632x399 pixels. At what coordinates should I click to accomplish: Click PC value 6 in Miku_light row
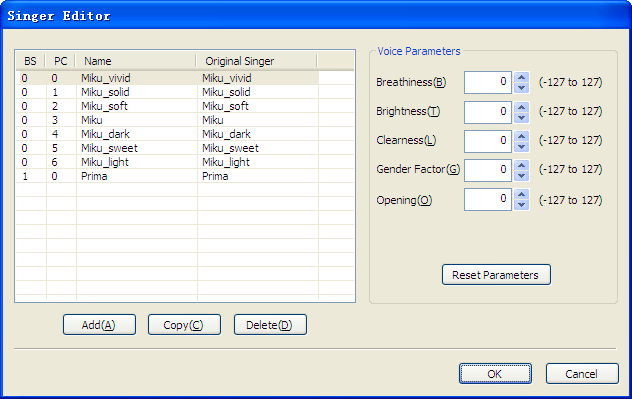[54, 162]
